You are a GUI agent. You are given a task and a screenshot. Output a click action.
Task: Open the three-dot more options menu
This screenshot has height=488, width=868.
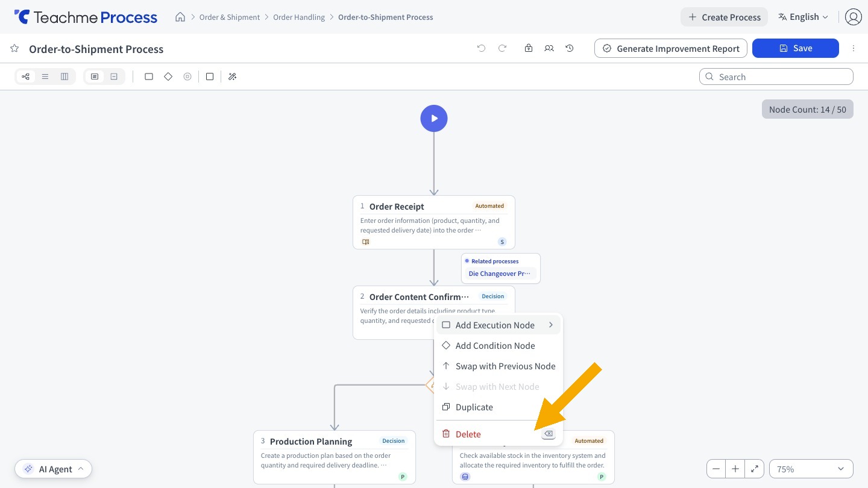tap(853, 48)
